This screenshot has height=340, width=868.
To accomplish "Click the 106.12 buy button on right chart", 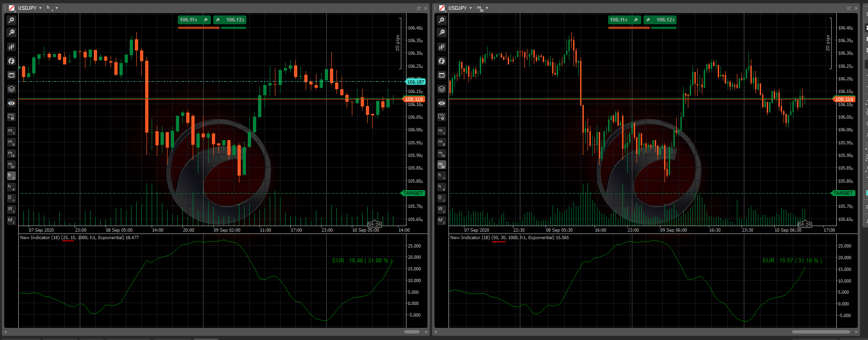I will pyautogui.click(x=660, y=20).
